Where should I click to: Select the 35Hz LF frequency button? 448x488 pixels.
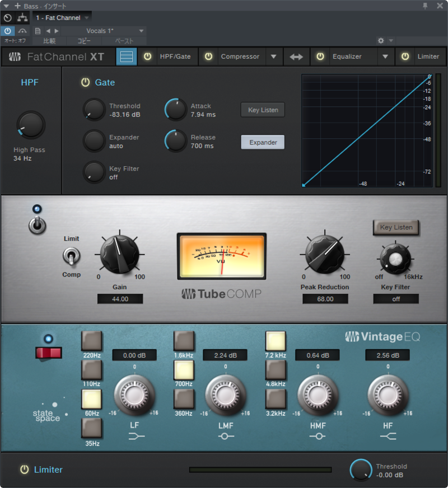92,428
